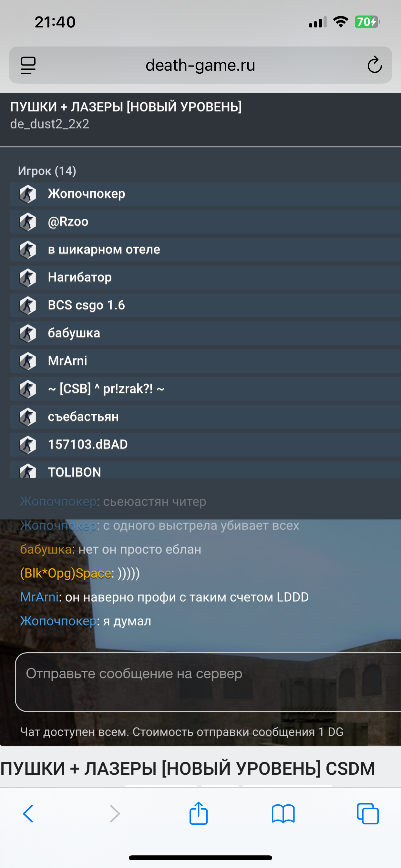Tap the battery indicator in status bar
The image size is (401, 868).
click(x=367, y=22)
